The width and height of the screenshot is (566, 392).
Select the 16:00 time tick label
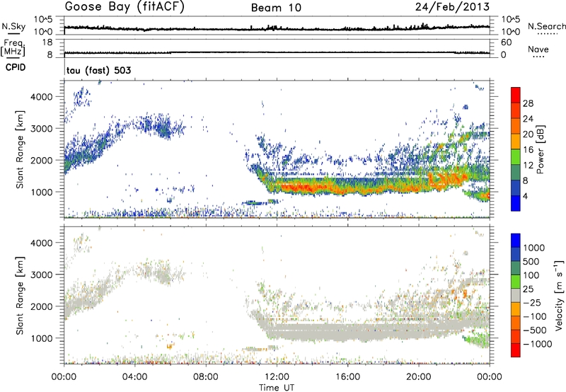[347, 377]
